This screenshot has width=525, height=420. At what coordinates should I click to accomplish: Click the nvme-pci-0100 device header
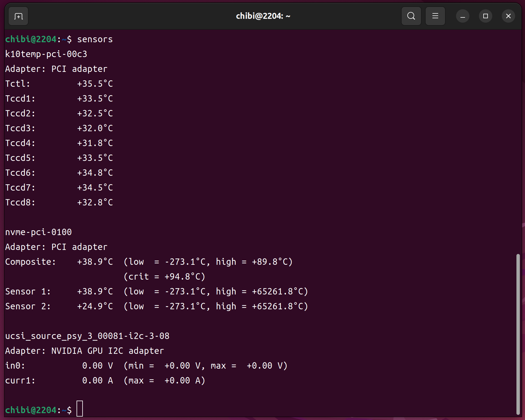click(x=38, y=232)
